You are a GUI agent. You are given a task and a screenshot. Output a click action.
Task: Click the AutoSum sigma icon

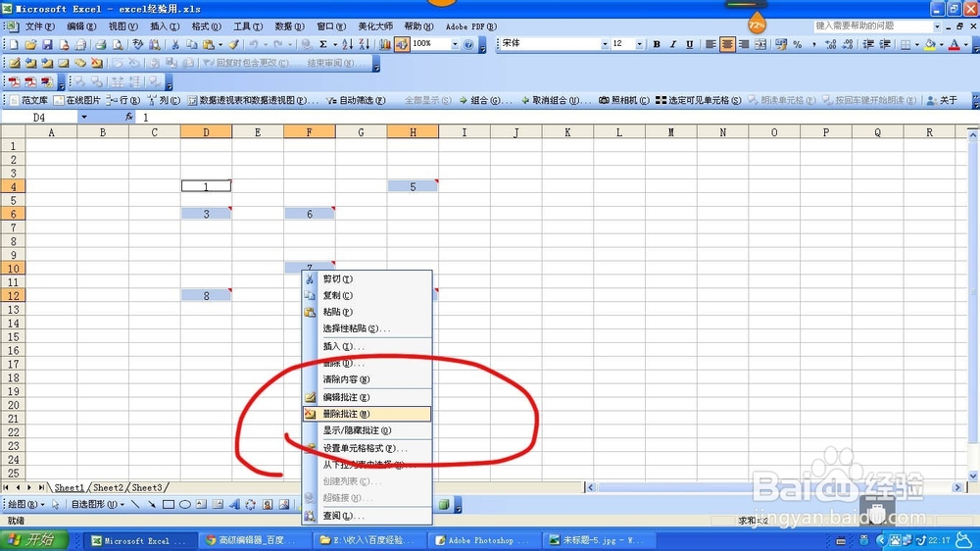point(323,44)
